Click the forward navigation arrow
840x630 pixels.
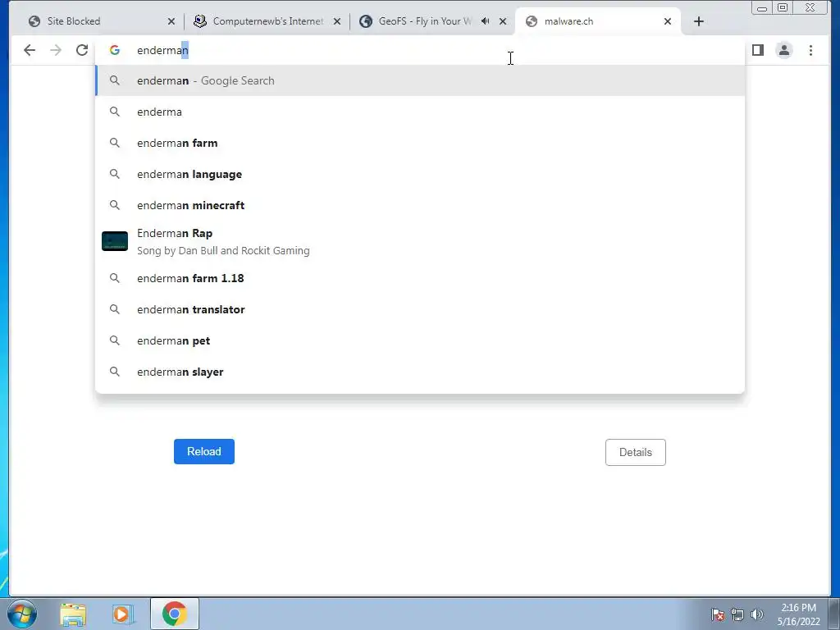(x=56, y=50)
